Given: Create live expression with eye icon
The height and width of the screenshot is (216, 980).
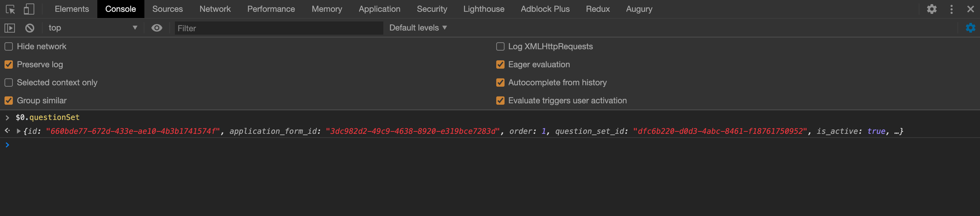Looking at the screenshot, I should (157, 28).
